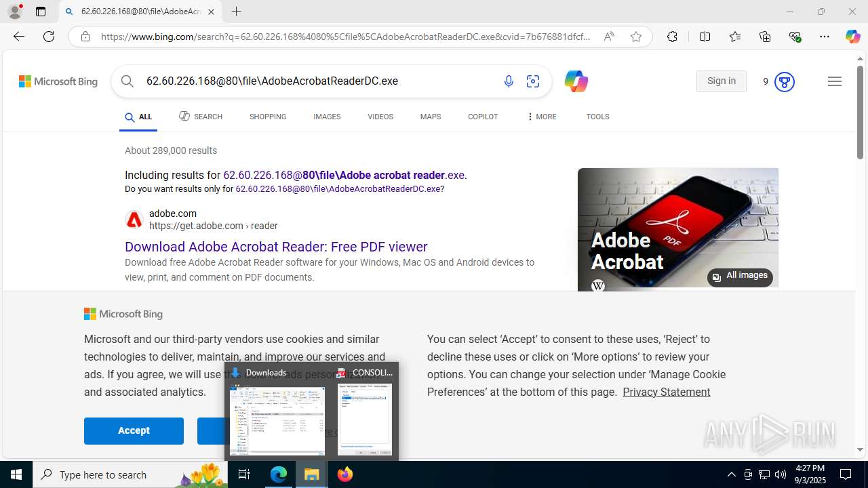Show hidden system tray icons
This screenshot has width=868, height=488.
point(732,474)
